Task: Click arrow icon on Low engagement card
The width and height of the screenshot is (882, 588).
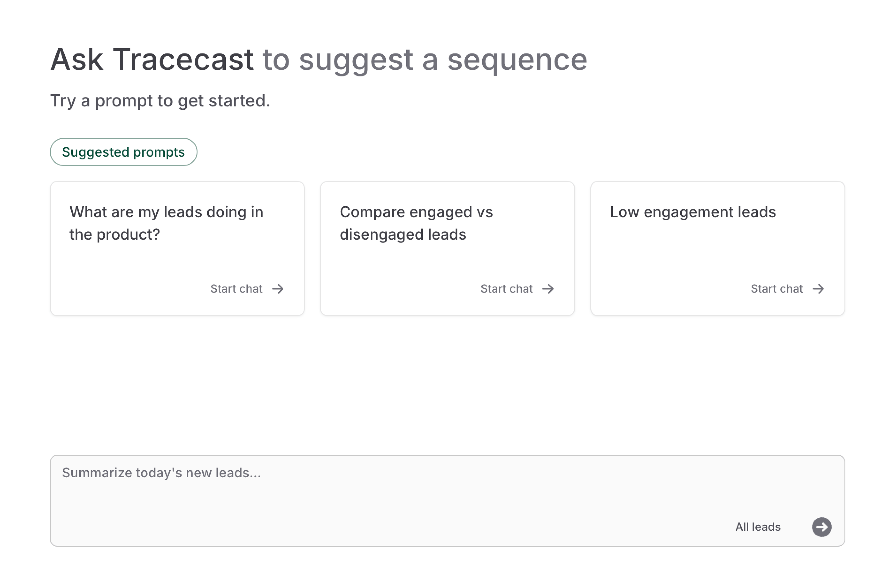Action: click(818, 289)
